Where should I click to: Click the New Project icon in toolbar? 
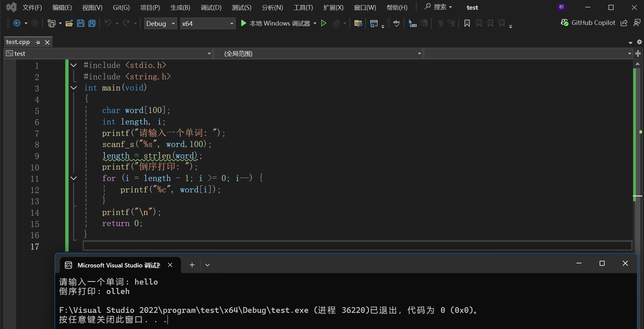(51, 23)
